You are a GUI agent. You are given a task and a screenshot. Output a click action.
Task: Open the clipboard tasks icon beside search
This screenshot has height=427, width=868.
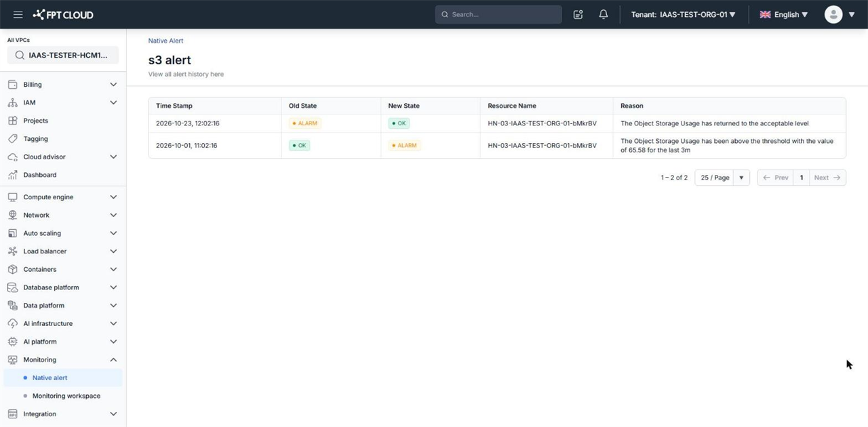pos(578,14)
